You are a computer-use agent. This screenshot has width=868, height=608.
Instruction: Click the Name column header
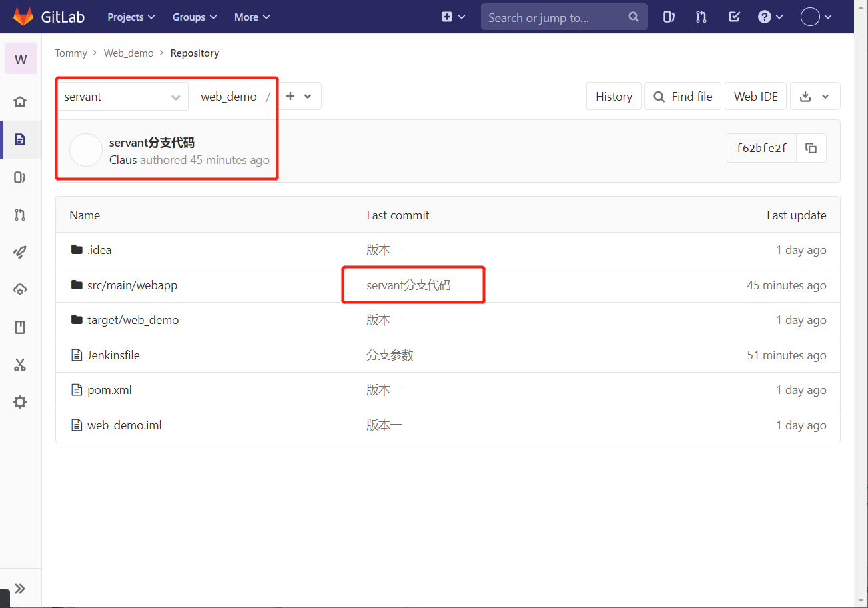tap(85, 215)
